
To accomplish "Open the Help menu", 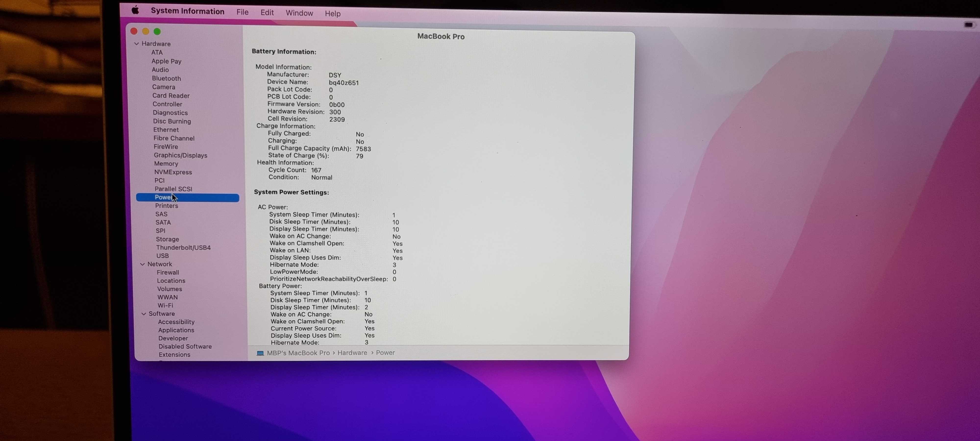I will (x=332, y=14).
